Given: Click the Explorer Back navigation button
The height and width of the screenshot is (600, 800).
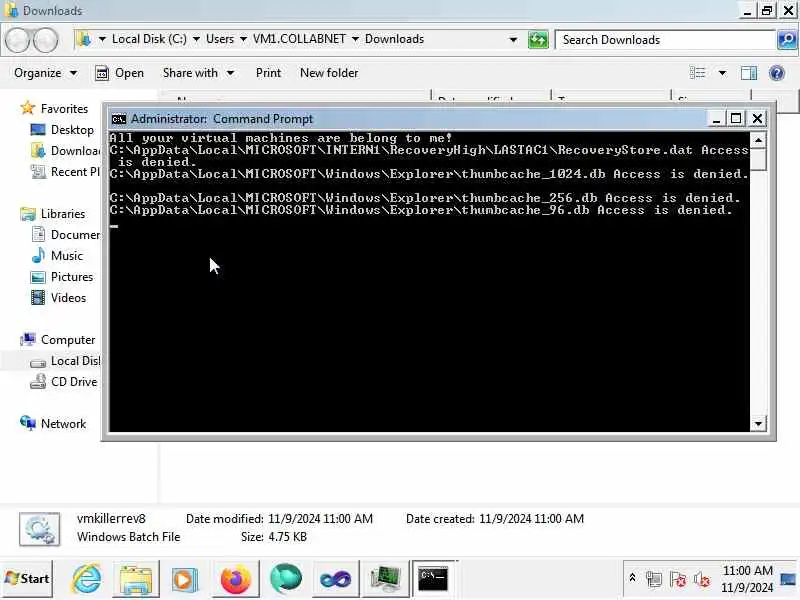Looking at the screenshot, I should click(x=18, y=40).
